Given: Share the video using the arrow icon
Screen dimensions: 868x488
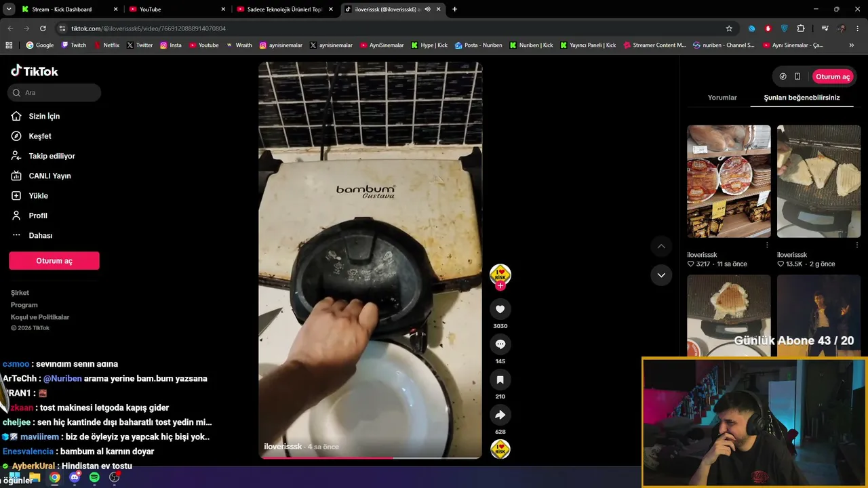Looking at the screenshot, I should (x=500, y=415).
